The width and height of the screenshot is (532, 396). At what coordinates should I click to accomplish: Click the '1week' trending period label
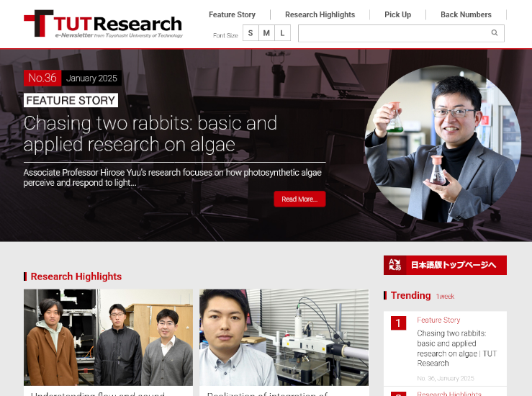click(445, 297)
